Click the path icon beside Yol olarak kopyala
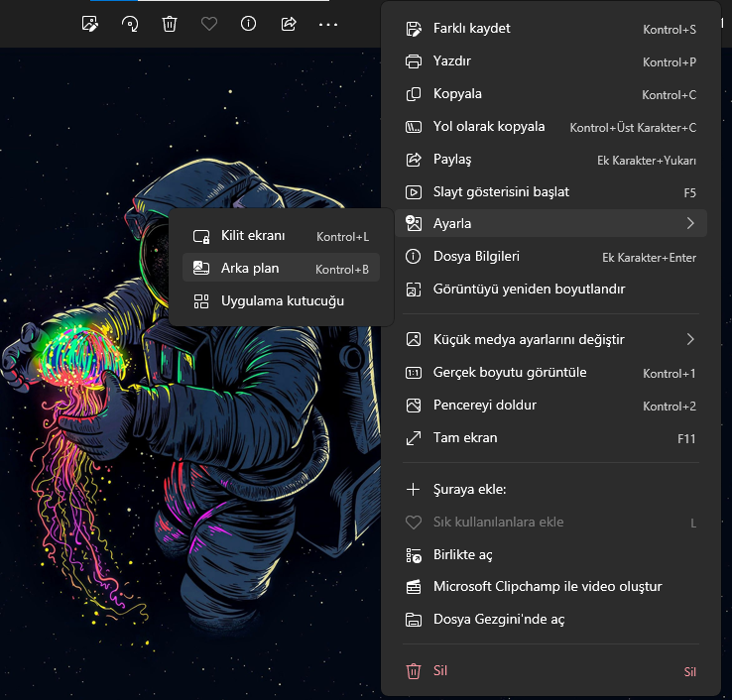732x700 pixels. tap(414, 127)
